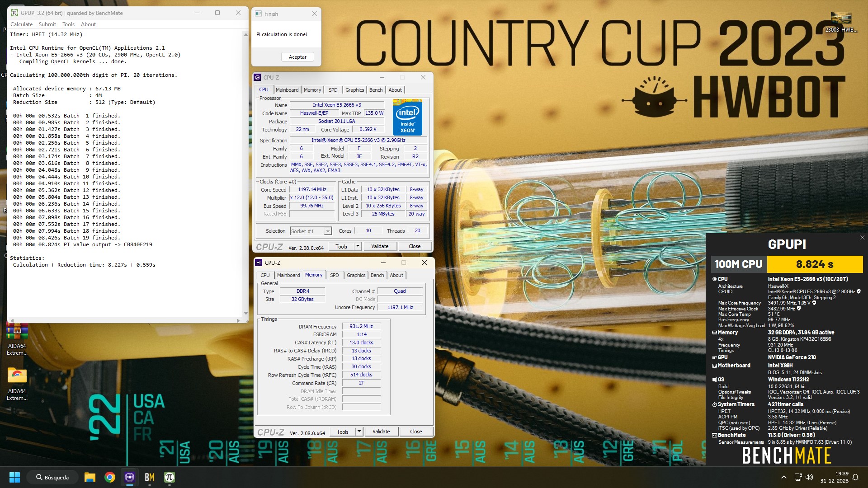Click Validate in lower CPU-Z window
The height and width of the screenshot is (488, 868).
pos(381,432)
